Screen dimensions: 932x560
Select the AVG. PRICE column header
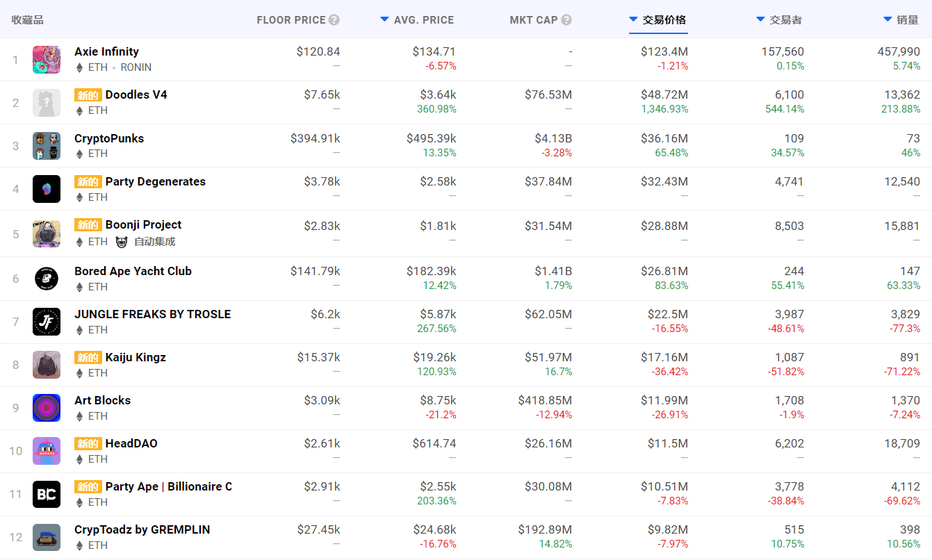coord(424,20)
